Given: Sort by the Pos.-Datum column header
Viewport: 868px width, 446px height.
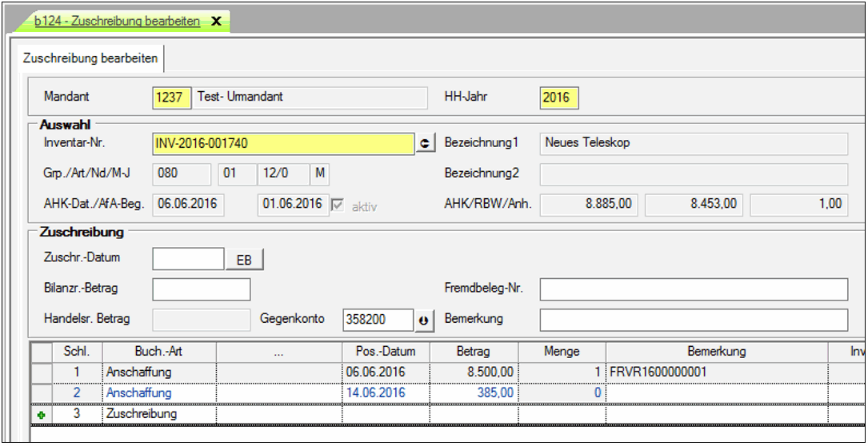Looking at the screenshot, I should click(386, 352).
